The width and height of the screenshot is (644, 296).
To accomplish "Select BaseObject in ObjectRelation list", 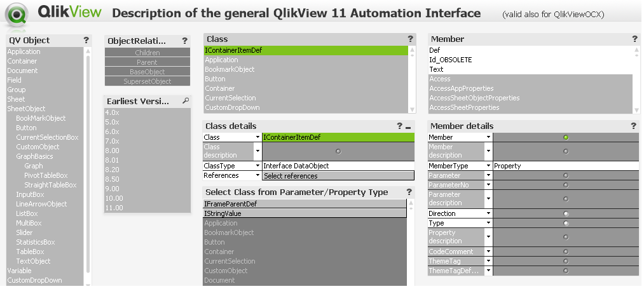I will pos(147,71).
